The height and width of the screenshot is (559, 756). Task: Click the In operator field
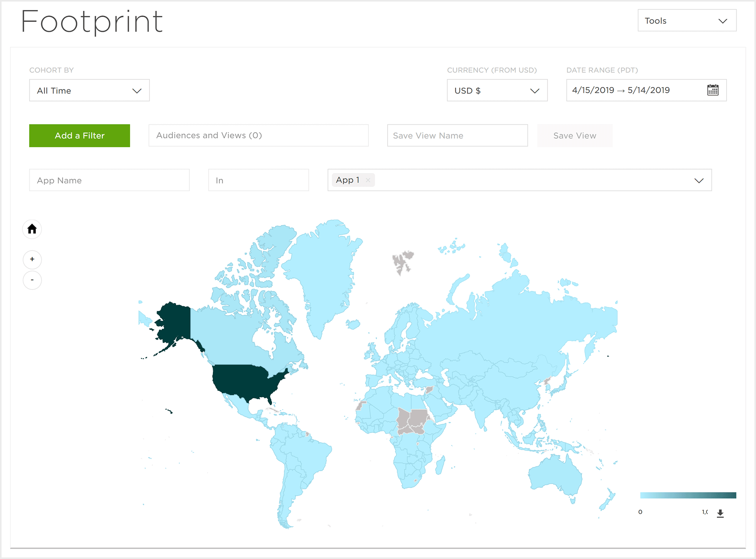[x=258, y=180]
